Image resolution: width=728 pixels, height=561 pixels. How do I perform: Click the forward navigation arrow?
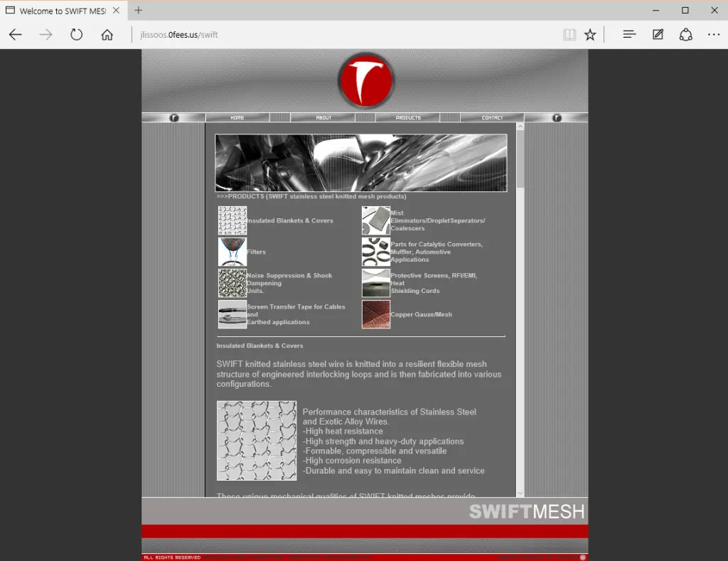pos(46,34)
